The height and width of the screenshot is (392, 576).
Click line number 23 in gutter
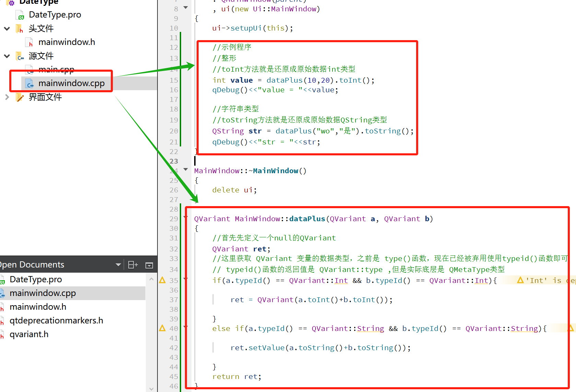pyautogui.click(x=174, y=161)
